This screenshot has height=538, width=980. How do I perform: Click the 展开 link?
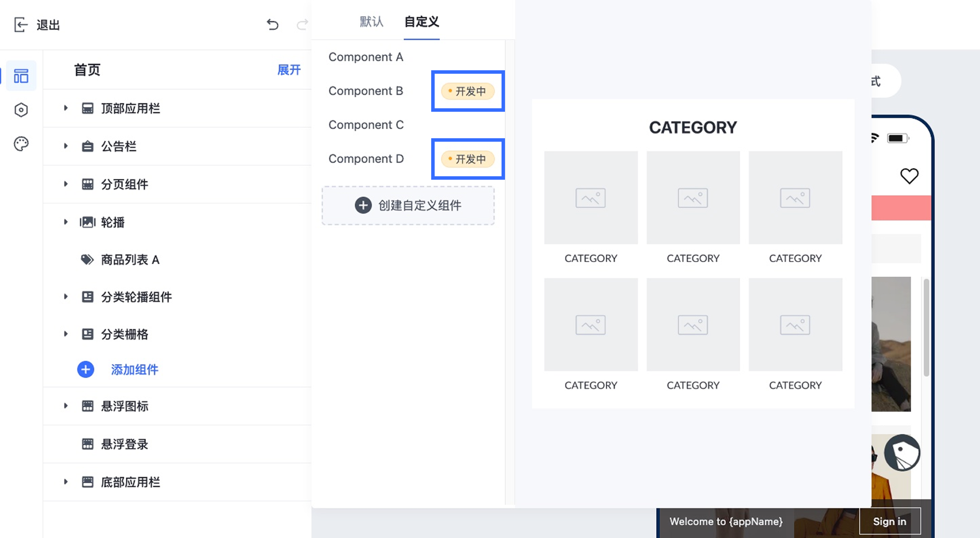point(289,70)
